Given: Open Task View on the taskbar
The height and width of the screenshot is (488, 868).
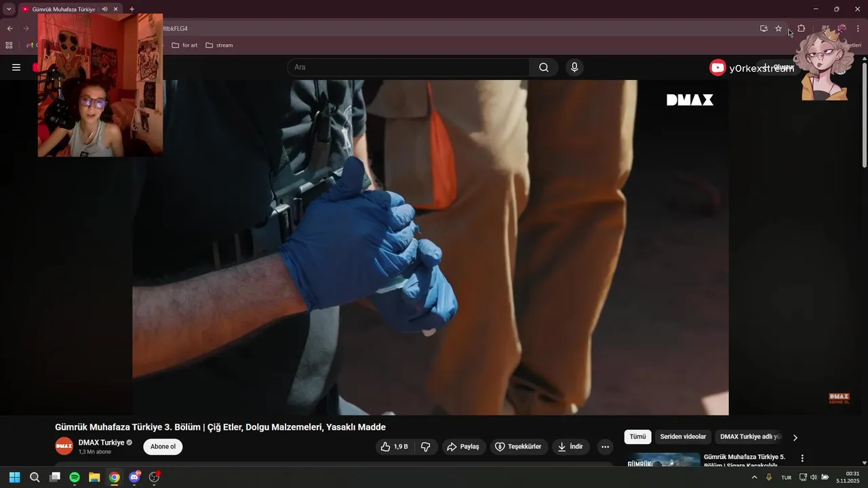Looking at the screenshot, I should pos(55,477).
